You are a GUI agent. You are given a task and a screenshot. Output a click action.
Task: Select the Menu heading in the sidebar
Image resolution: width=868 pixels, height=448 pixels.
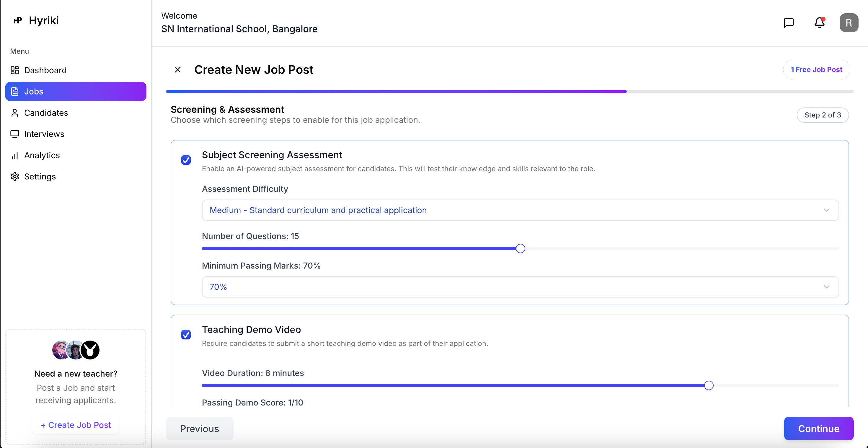pos(19,51)
